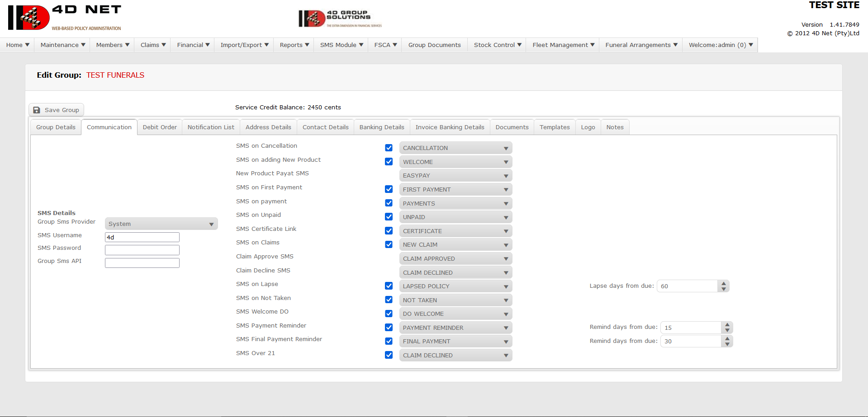
Task: Switch to the Debit Order tab
Action: click(x=160, y=127)
